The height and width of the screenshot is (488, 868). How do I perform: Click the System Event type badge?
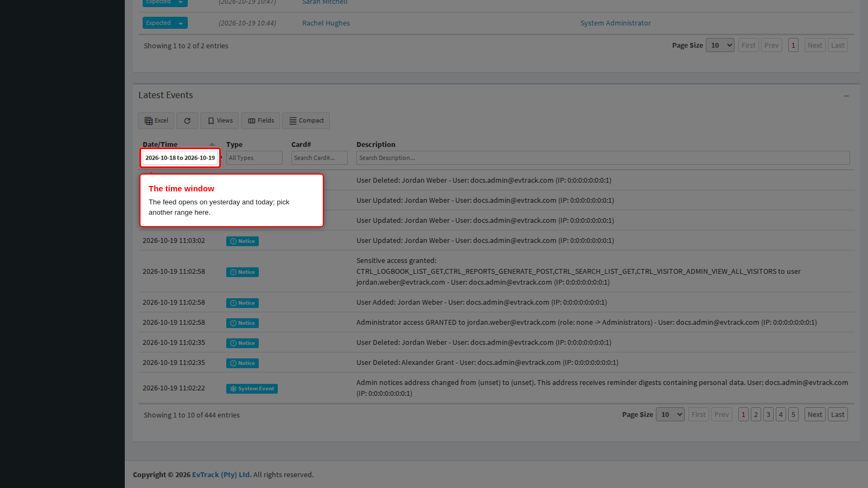(x=252, y=389)
